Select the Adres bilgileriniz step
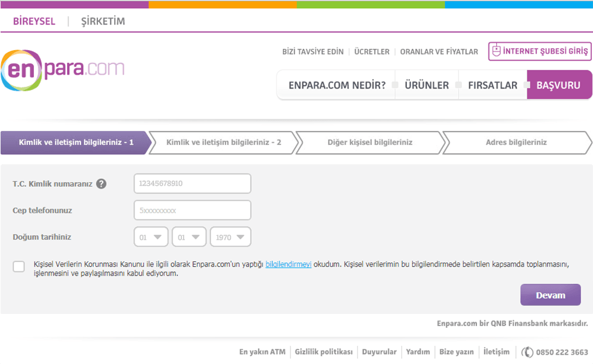The height and width of the screenshot is (364, 593). [516, 142]
